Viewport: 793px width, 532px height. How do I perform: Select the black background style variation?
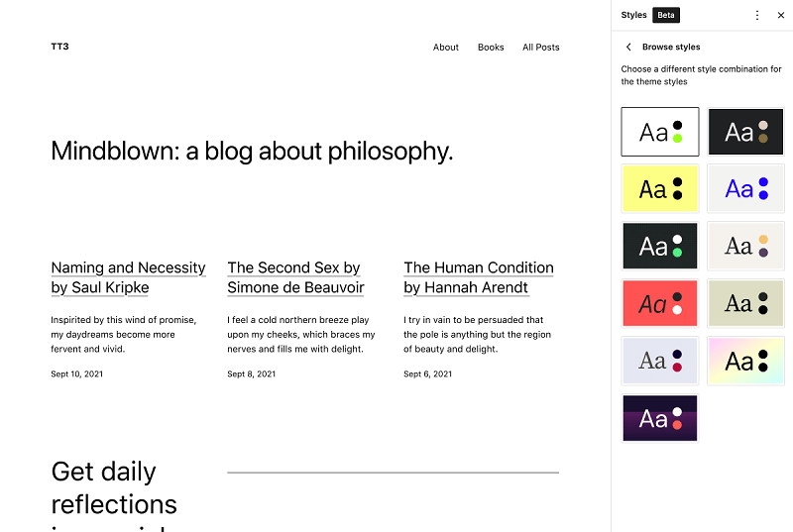click(x=745, y=132)
